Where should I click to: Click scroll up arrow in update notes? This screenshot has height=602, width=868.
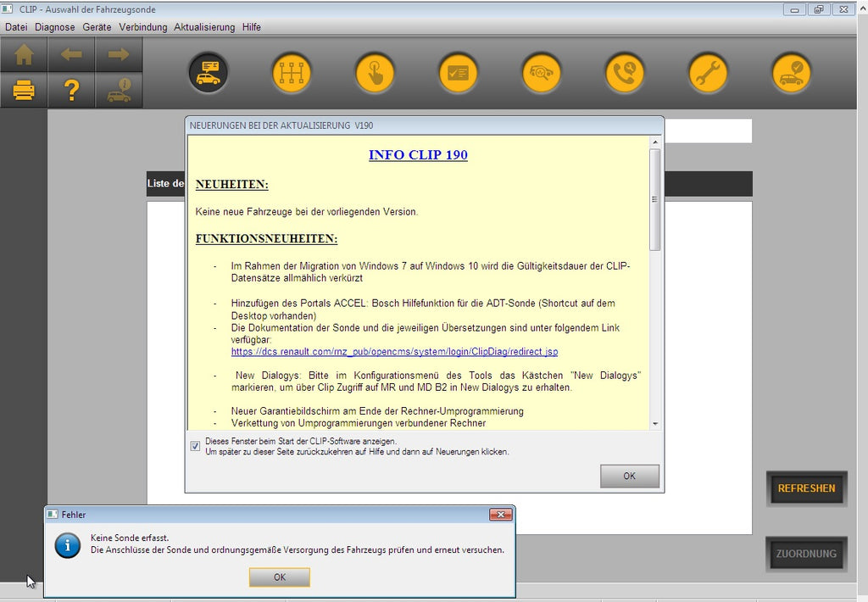tap(655, 142)
